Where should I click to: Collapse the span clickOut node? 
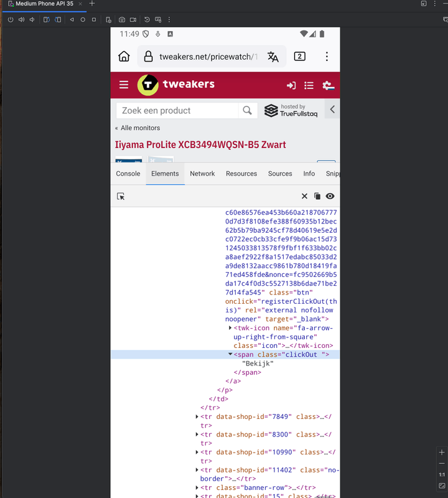point(230,354)
